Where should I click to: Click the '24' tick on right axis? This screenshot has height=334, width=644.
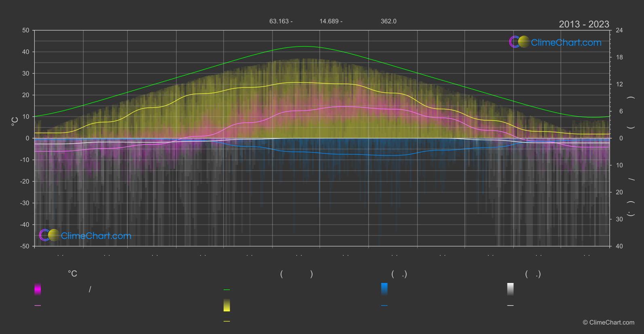pos(619,30)
